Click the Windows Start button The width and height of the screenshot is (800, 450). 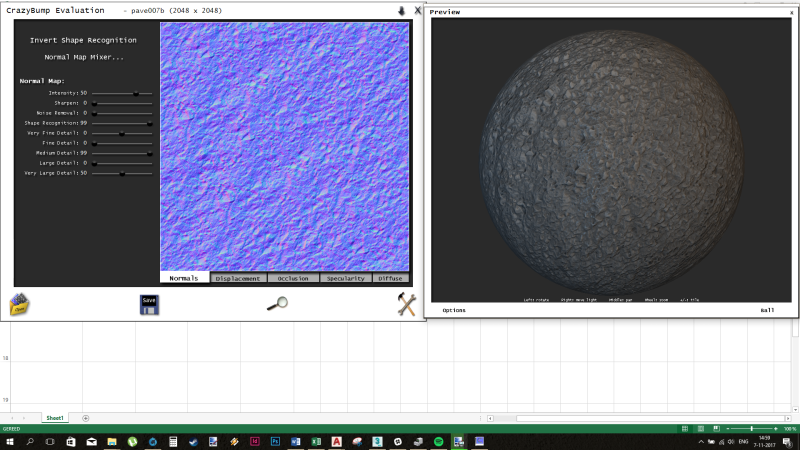coord(9,441)
